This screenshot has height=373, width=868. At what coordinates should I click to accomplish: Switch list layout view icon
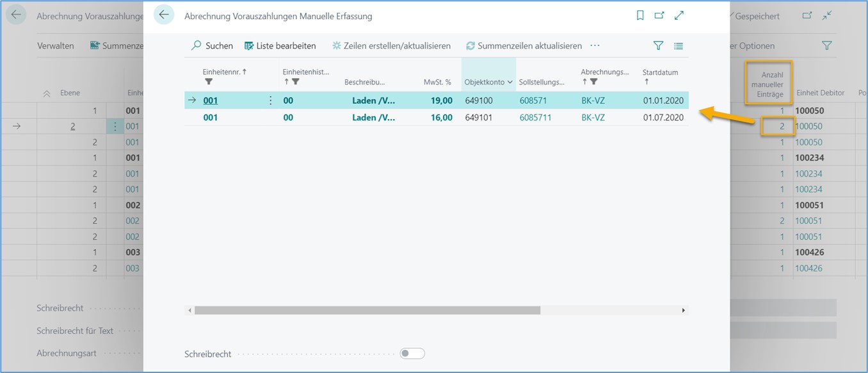pyautogui.click(x=679, y=45)
